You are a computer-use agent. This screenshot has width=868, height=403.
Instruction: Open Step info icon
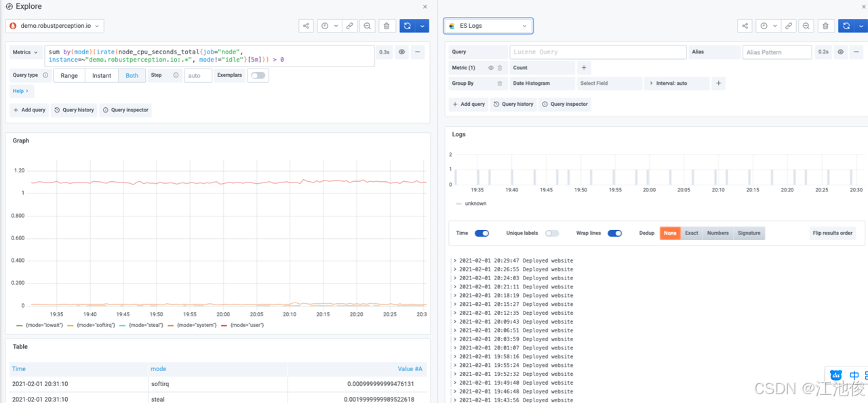tap(176, 75)
